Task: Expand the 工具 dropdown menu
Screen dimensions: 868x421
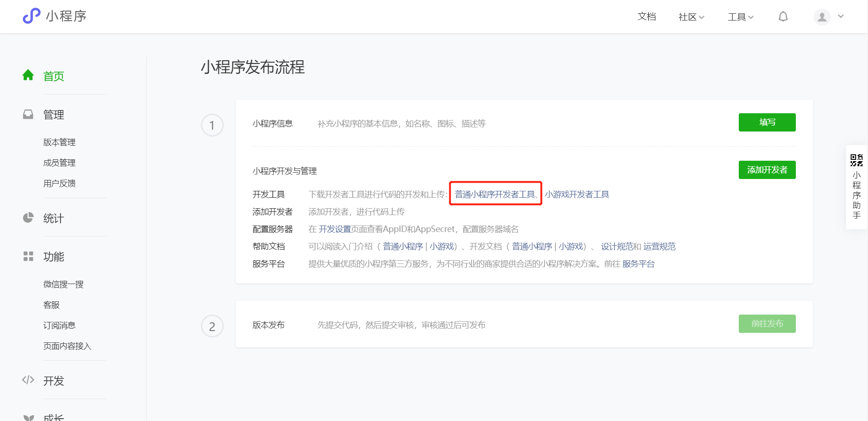Action: (x=741, y=17)
